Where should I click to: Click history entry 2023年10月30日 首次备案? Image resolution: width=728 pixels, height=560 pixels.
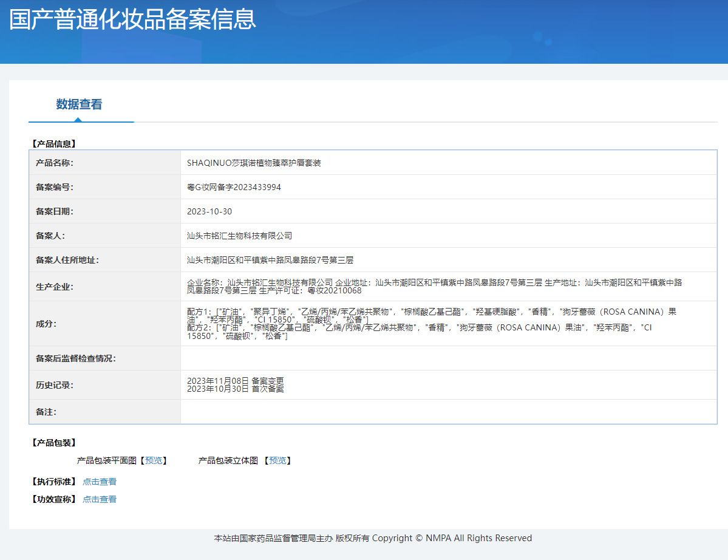coord(235,389)
